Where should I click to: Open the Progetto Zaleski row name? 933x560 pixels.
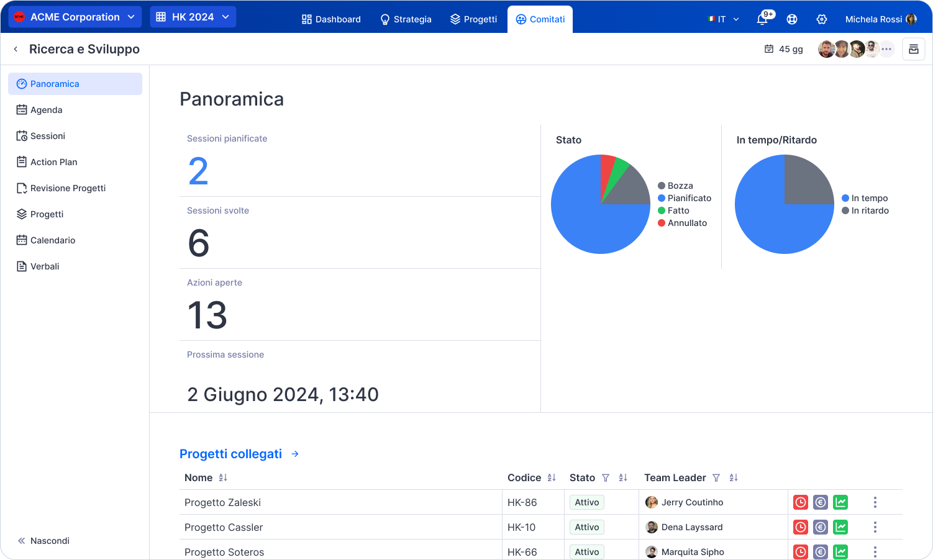pyautogui.click(x=222, y=502)
